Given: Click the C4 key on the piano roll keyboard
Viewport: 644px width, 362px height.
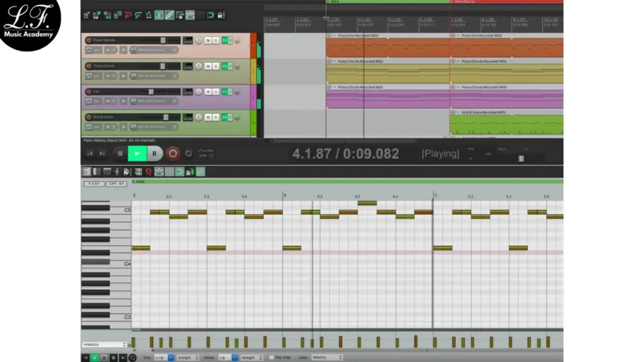Looking at the screenshot, I should click(94, 262).
